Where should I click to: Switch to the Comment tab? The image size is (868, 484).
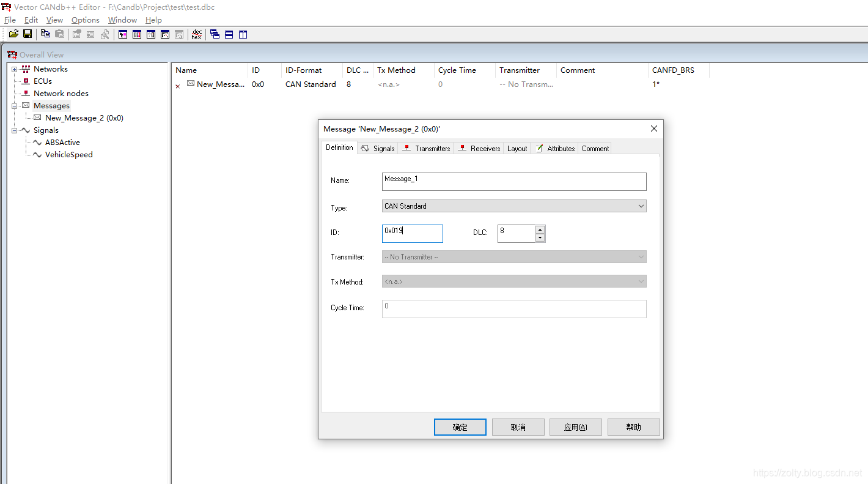pos(595,148)
